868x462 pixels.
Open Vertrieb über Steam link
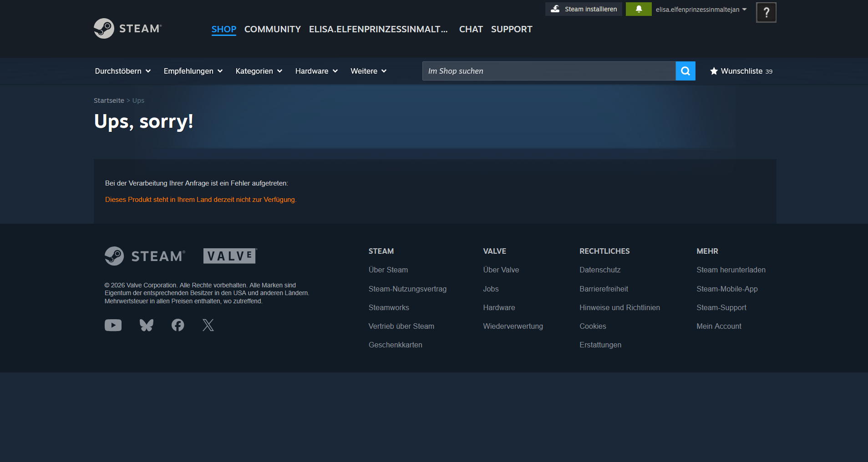(x=401, y=326)
